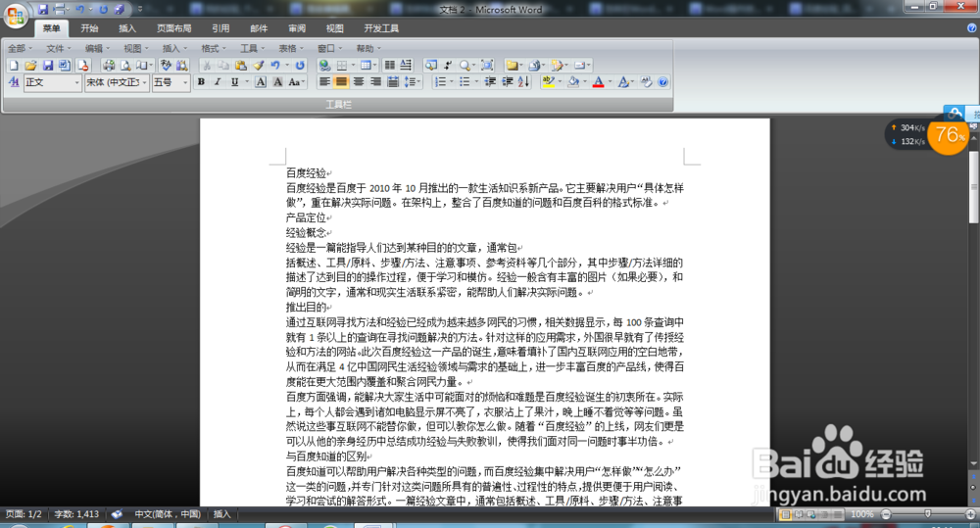The width and height of the screenshot is (980, 528).
Task: Toggle character shading A button
Action: click(277, 82)
